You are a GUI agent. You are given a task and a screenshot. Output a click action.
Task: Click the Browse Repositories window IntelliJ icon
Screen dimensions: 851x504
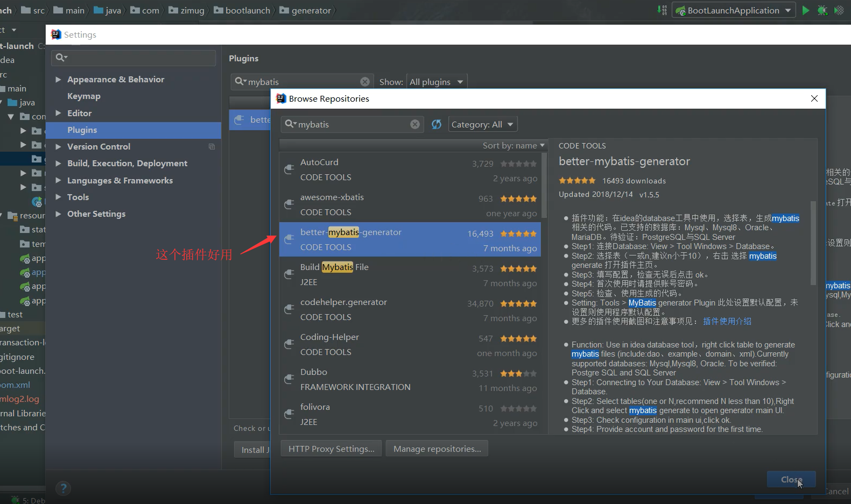tap(281, 98)
